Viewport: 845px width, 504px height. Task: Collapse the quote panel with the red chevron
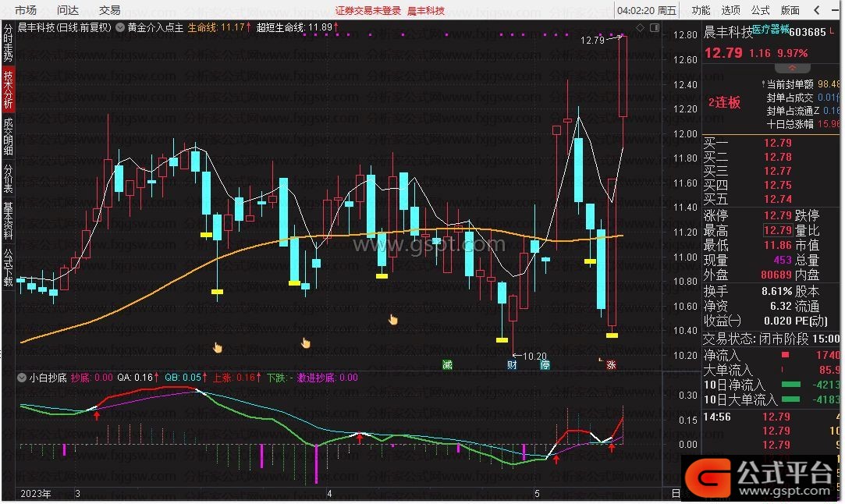pos(792,69)
